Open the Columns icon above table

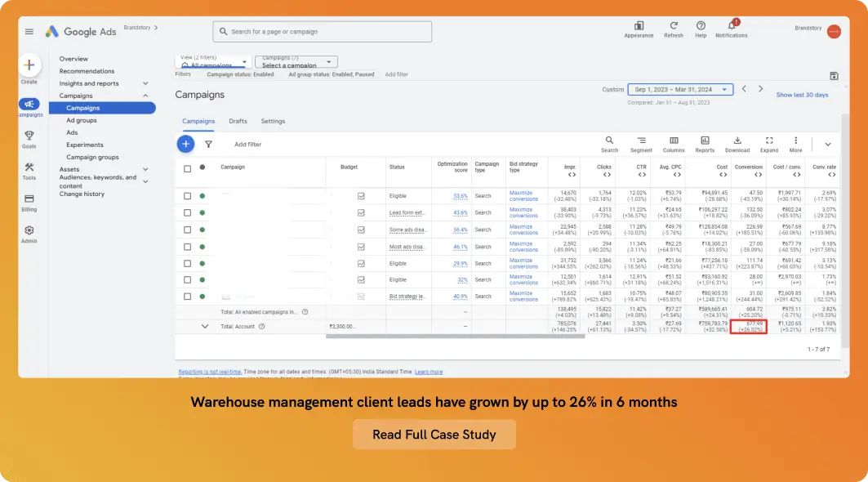point(674,141)
